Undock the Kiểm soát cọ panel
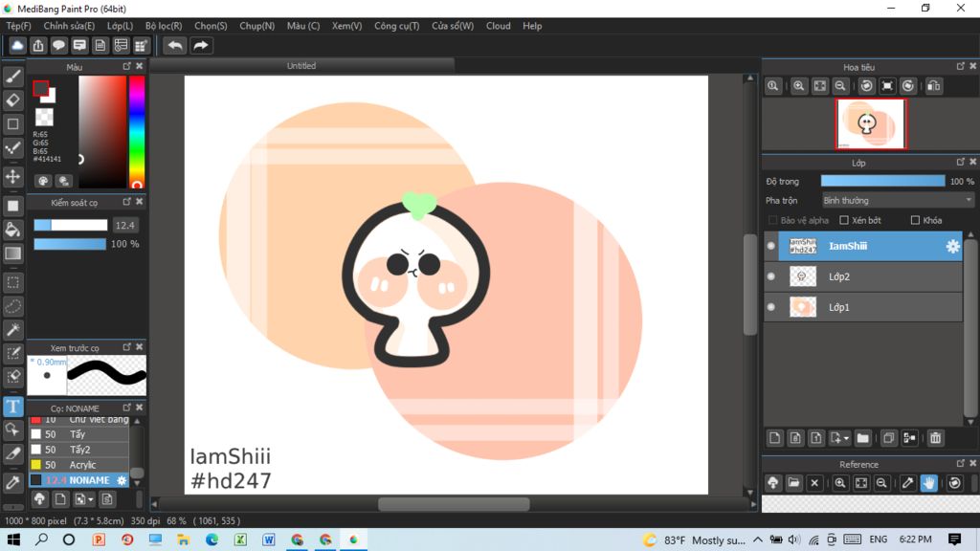This screenshot has width=980, height=551. 127,202
